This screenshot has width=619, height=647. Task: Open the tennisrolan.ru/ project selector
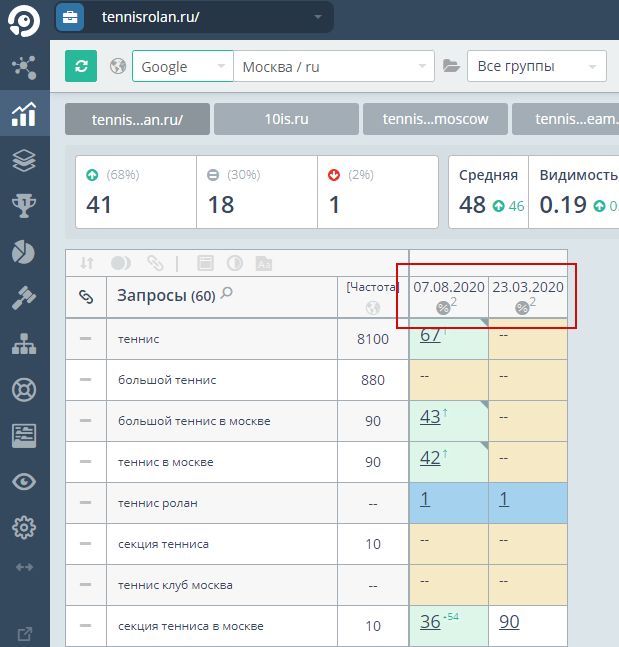click(x=193, y=17)
